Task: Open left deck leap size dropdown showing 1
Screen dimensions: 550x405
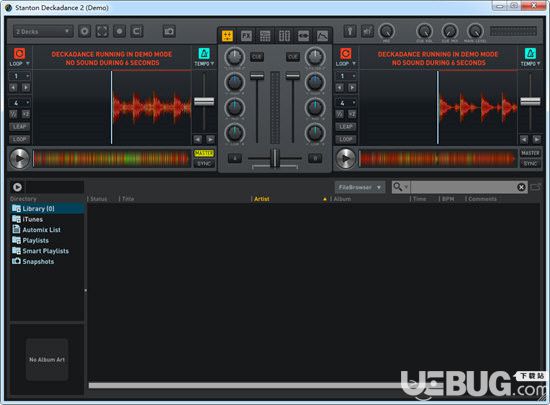Action: click(20, 76)
